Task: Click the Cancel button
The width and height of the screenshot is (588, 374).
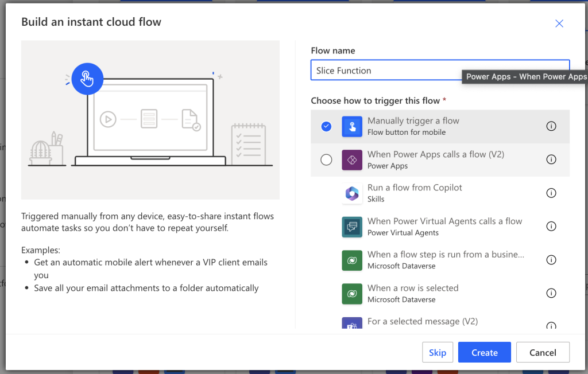Action: [x=543, y=353]
